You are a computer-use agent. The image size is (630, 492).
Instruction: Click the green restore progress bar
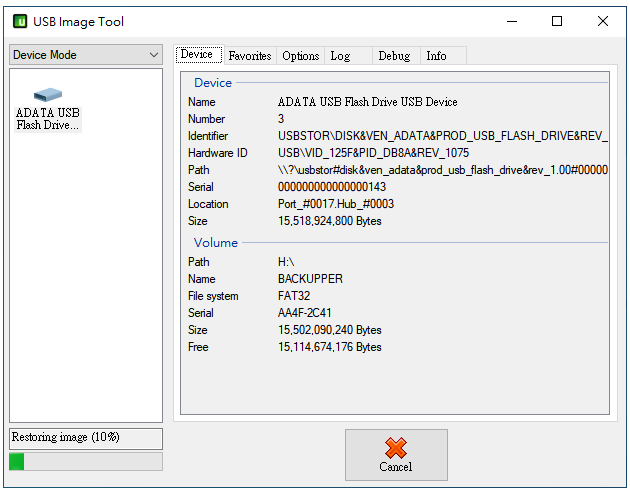pos(86,461)
